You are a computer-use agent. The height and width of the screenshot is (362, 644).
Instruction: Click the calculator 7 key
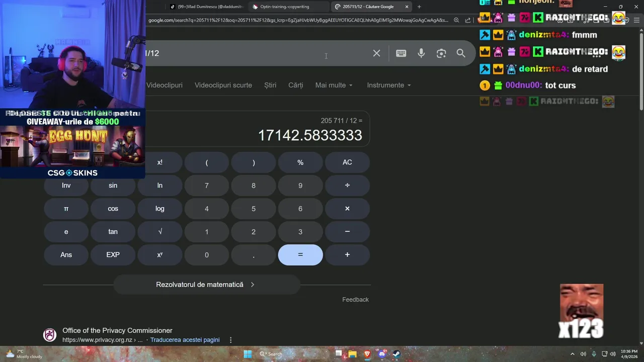coord(206,186)
